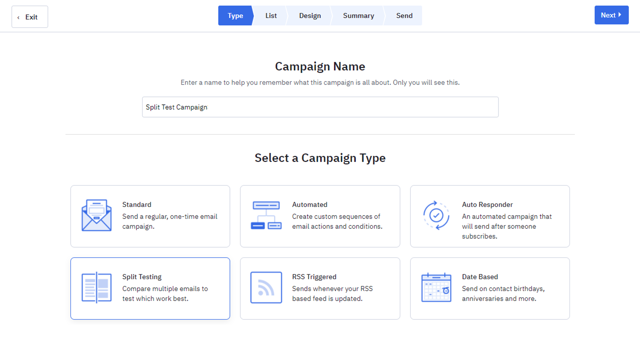Viewport: 640px width, 364px height.
Task: Switch to the Type step
Action: point(235,15)
